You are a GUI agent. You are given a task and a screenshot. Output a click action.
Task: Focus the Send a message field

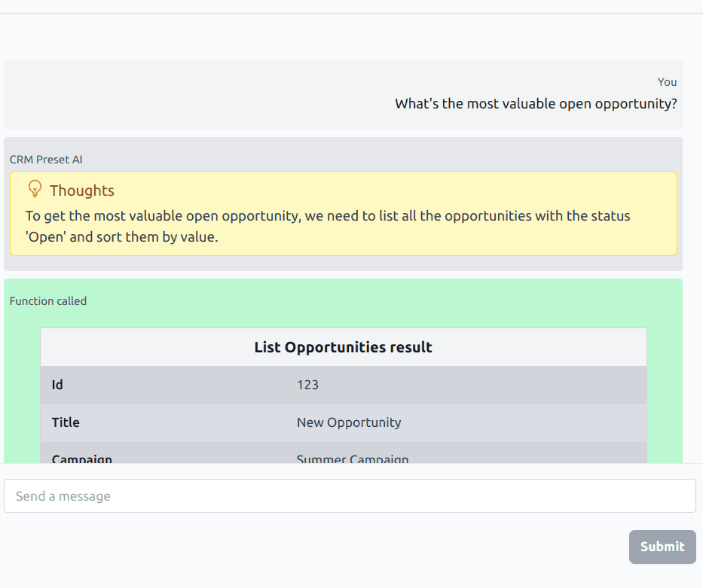point(350,495)
